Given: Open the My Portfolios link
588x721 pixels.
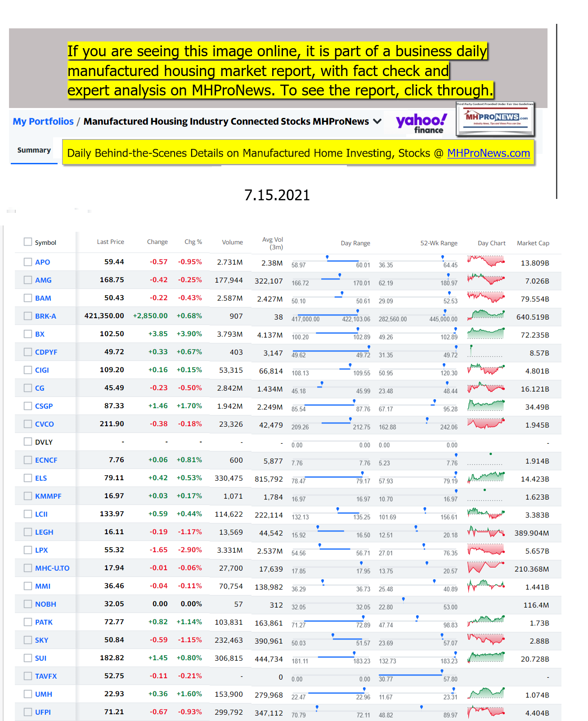Looking at the screenshot, I should (x=43, y=122).
